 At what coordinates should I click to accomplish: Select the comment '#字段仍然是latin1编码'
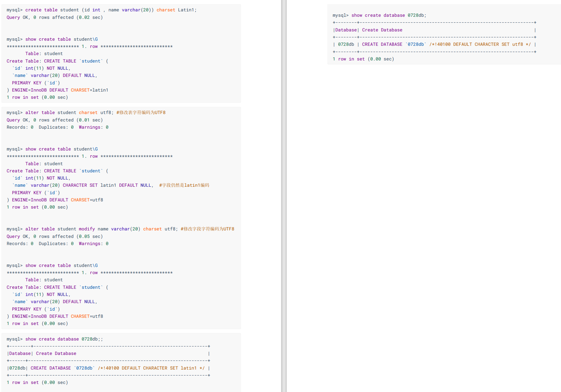pyautogui.click(x=184, y=185)
